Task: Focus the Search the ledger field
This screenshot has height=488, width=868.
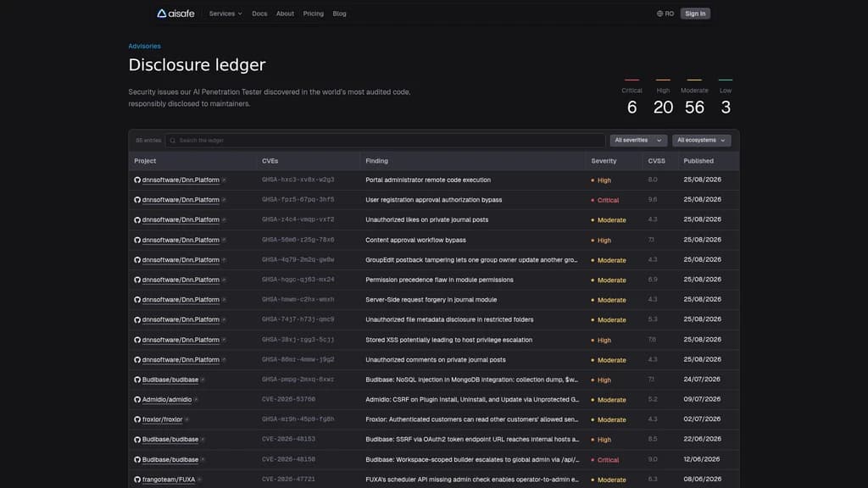Action: point(385,141)
